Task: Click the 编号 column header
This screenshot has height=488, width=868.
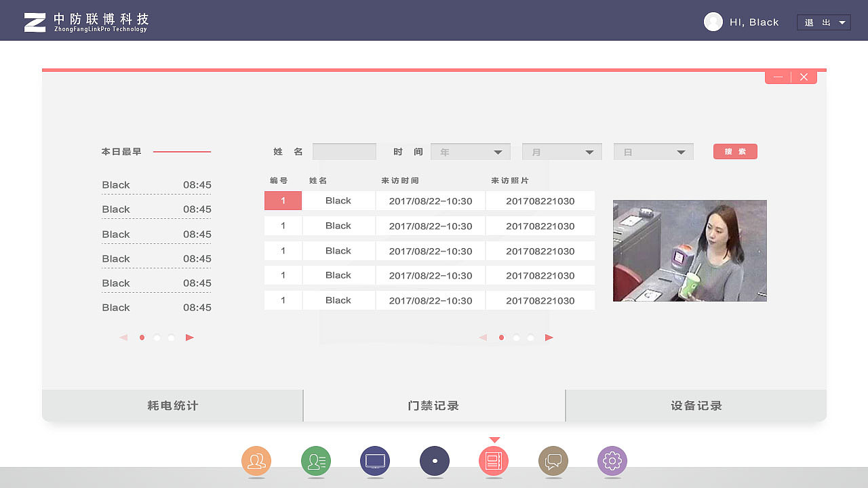Action: coord(279,181)
